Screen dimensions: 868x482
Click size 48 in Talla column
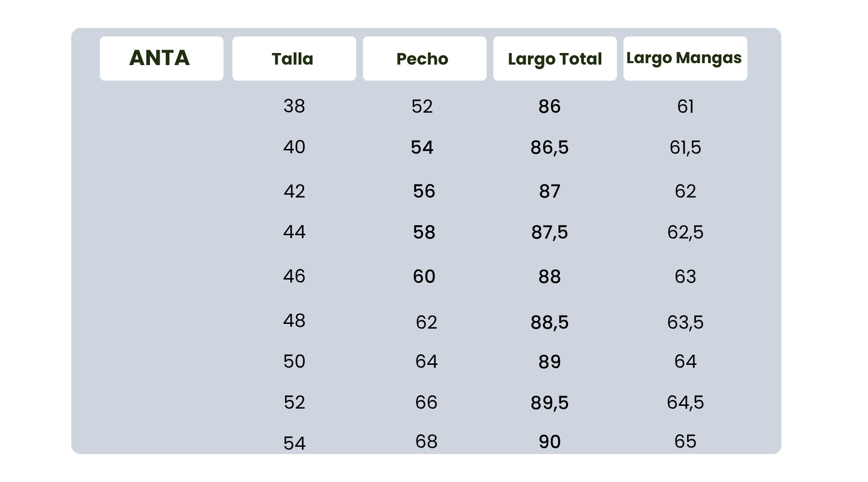[x=294, y=321]
